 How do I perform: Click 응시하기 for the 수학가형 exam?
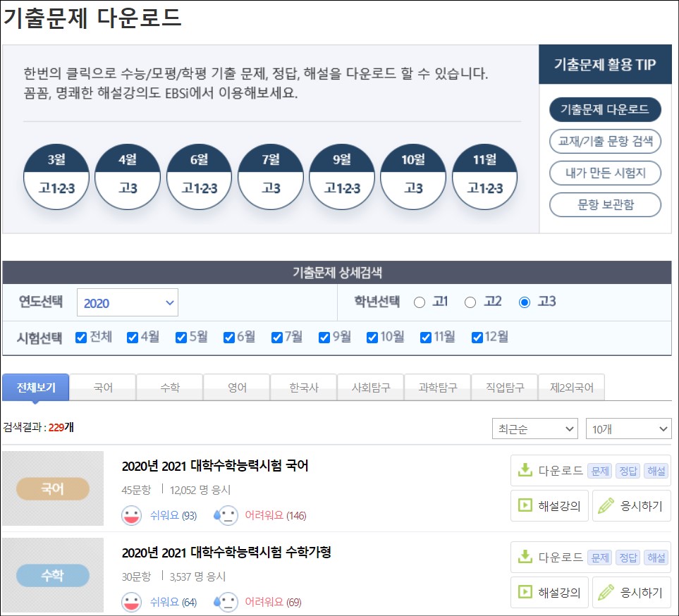click(x=632, y=592)
